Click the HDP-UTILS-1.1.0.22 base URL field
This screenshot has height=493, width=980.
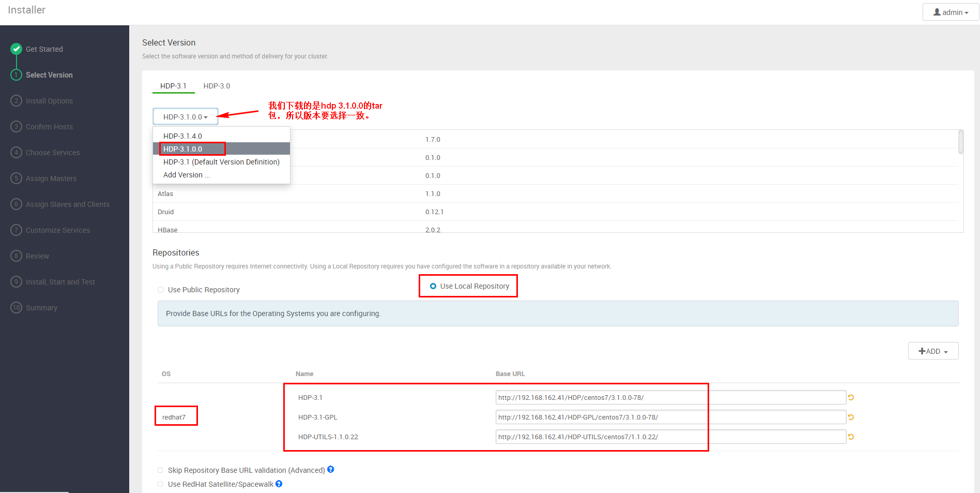point(670,437)
